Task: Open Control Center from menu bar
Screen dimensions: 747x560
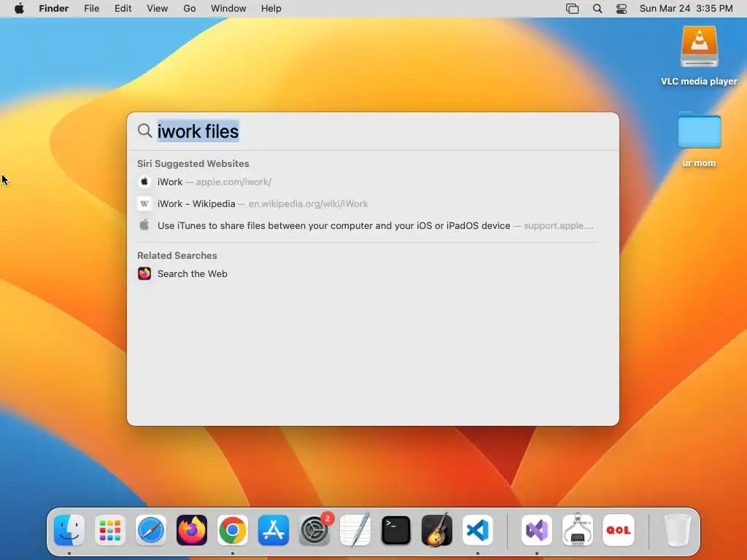Action: [622, 9]
